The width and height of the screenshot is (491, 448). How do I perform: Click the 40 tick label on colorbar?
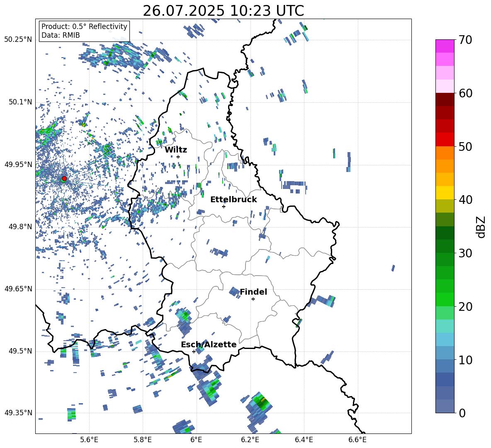point(465,200)
